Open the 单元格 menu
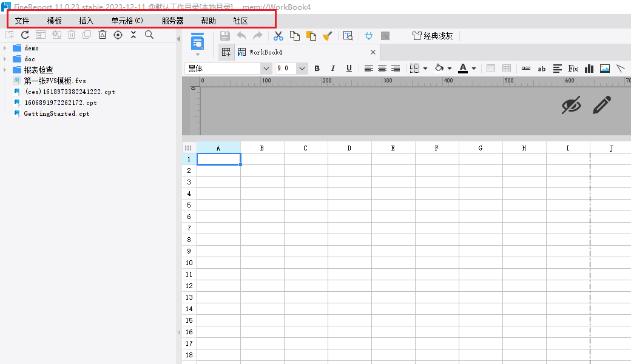This screenshot has width=631, height=364. [127, 21]
